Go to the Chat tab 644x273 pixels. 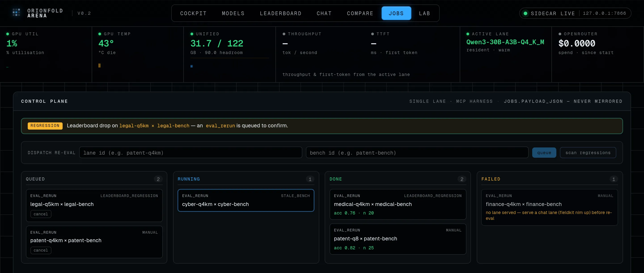[x=324, y=13]
